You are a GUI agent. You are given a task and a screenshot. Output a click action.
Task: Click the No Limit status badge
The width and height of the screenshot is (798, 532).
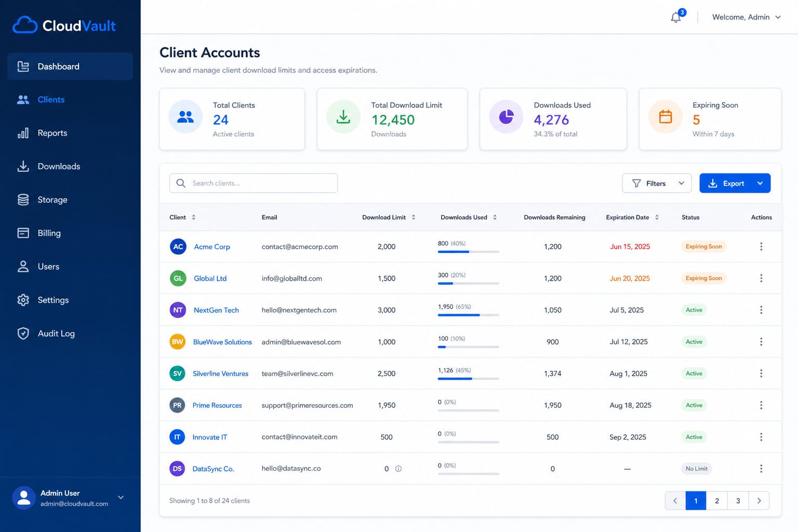696,469
